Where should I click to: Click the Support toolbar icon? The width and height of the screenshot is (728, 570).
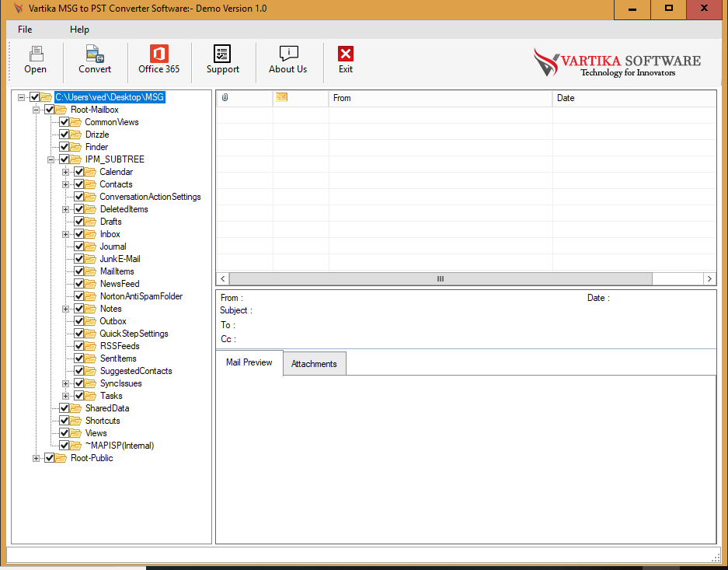click(222, 54)
